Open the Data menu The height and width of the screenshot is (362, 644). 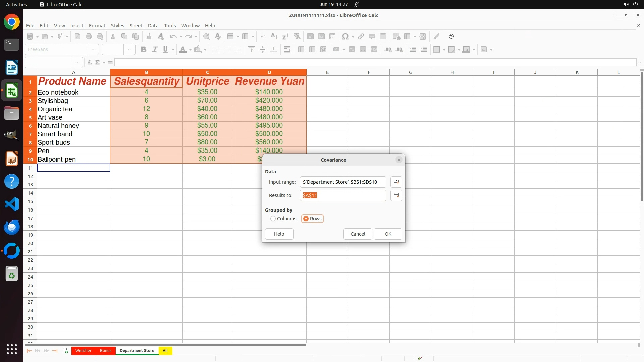click(153, 26)
